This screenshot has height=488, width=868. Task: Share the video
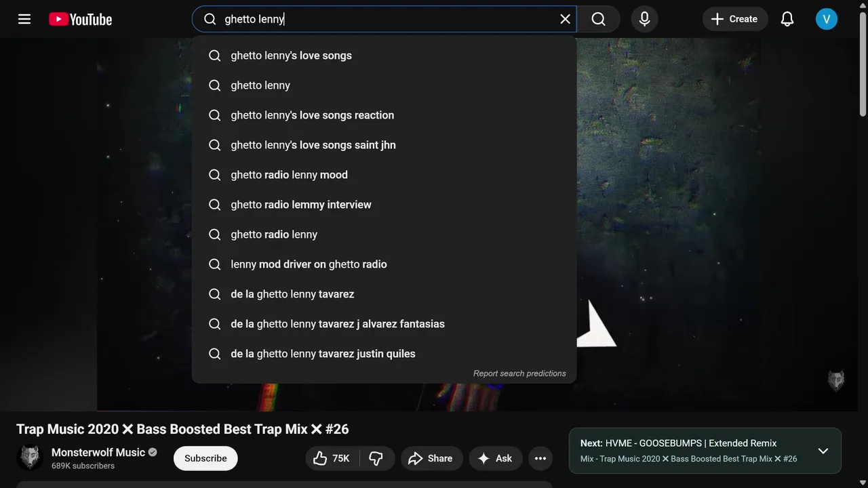click(x=431, y=459)
